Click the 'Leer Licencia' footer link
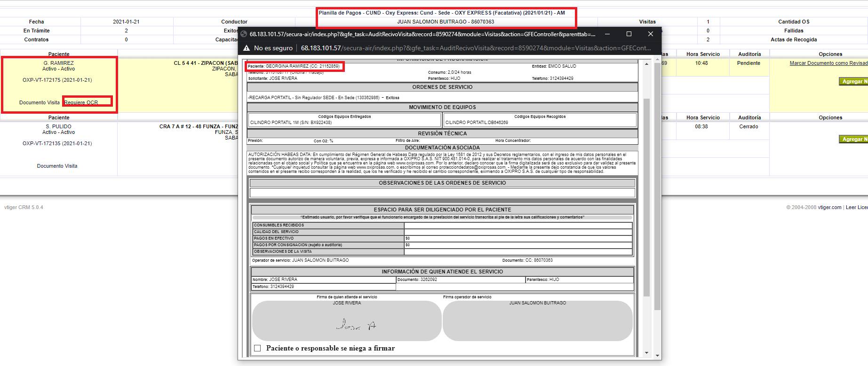 click(x=857, y=207)
